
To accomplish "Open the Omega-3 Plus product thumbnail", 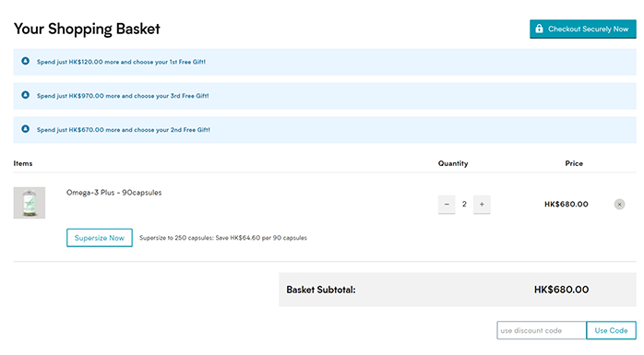I will click(30, 203).
